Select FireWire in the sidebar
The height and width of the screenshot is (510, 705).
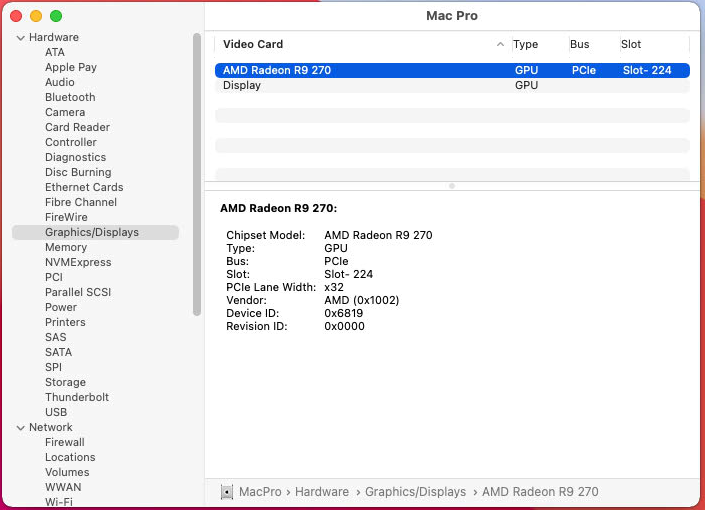tap(66, 217)
